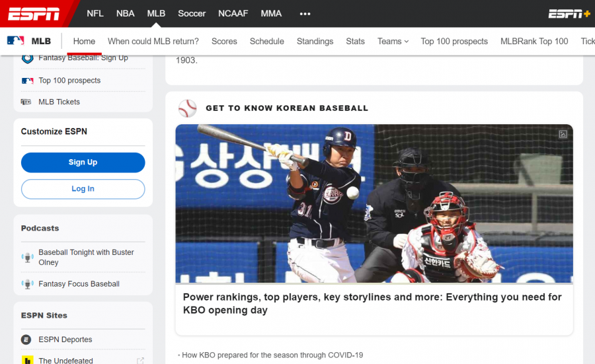Open 'When could MLB return?' tab

[153, 42]
